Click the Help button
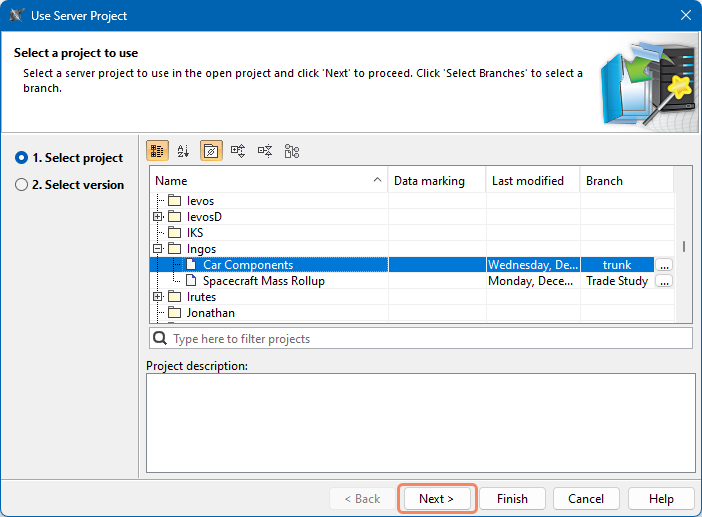 tap(661, 499)
